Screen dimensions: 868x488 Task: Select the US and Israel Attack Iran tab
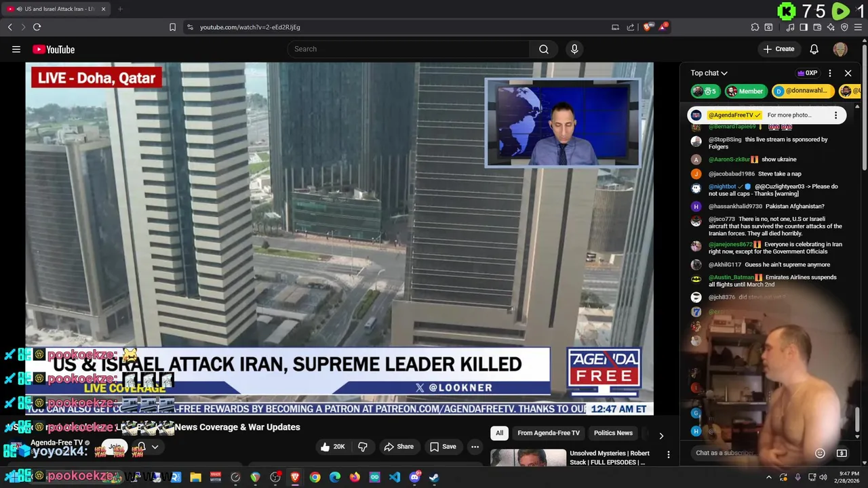coord(57,9)
